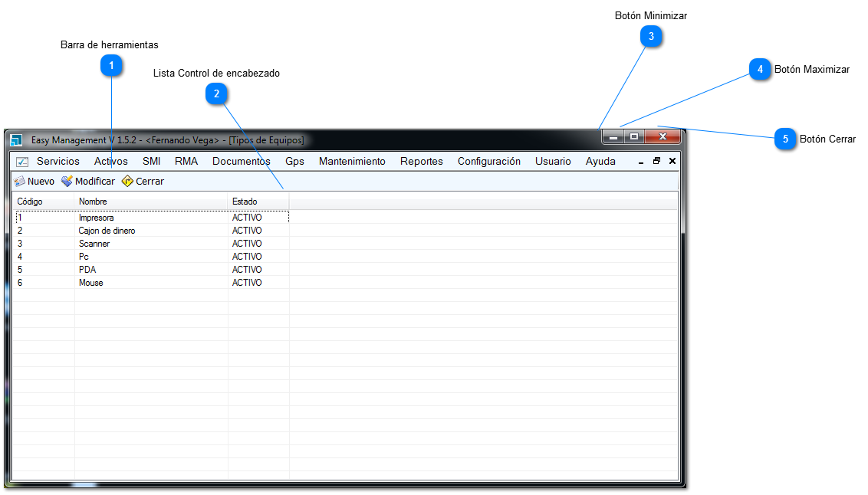Click code 1 in the Código column

pyautogui.click(x=20, y=218)
